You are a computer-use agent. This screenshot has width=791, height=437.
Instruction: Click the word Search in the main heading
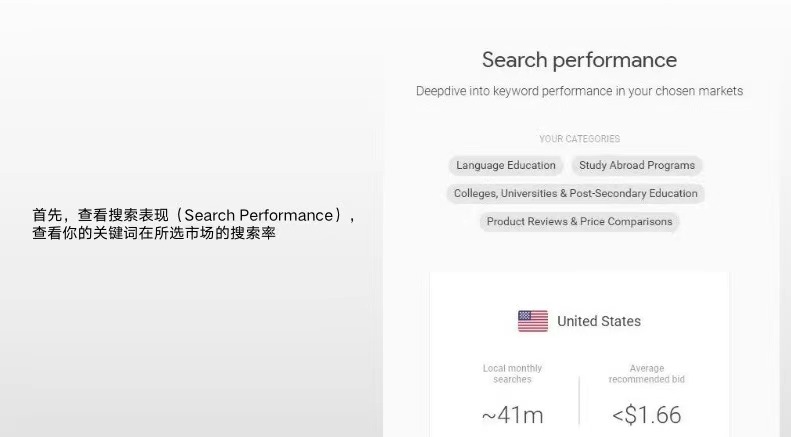pos(514,60)
